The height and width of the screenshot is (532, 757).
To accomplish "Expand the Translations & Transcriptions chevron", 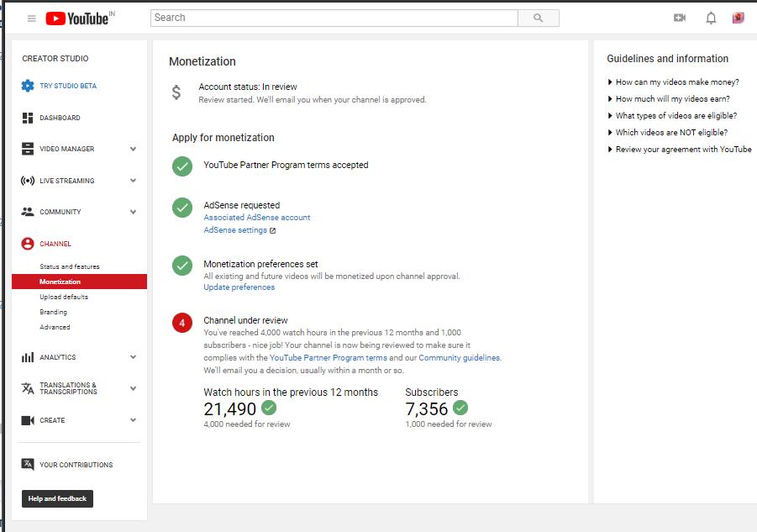I will click(134, 388).
